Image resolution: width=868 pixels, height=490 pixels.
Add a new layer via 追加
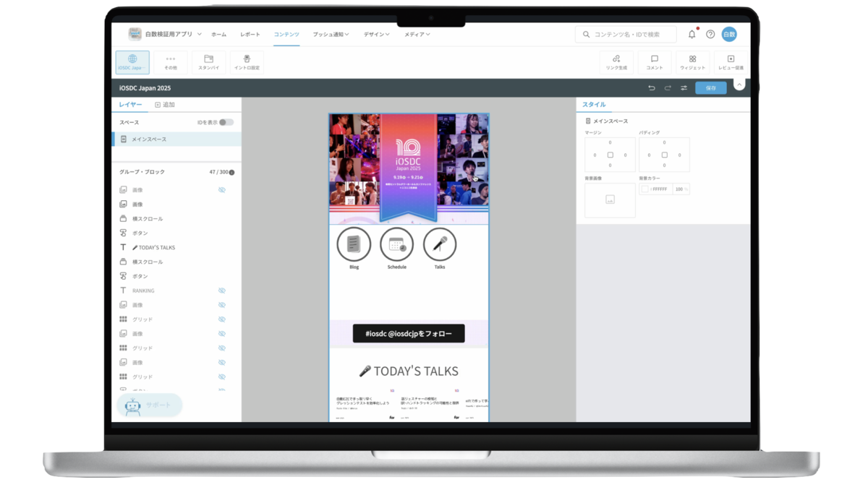click(165, 104)
